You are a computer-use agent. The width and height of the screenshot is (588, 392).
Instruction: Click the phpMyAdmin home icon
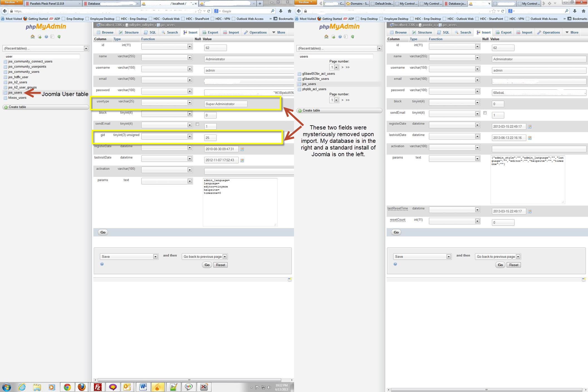(x=32, y=36)
